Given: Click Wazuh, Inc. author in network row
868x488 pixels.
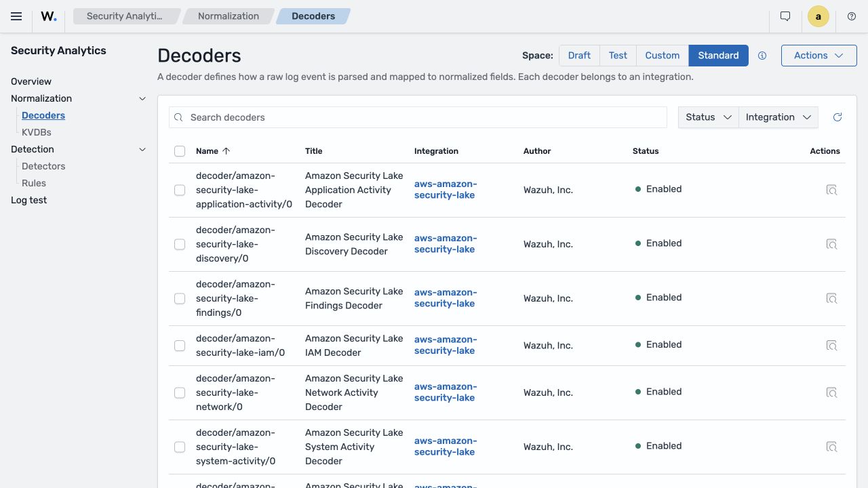Looking at the screenshot, I should [548, 392].
